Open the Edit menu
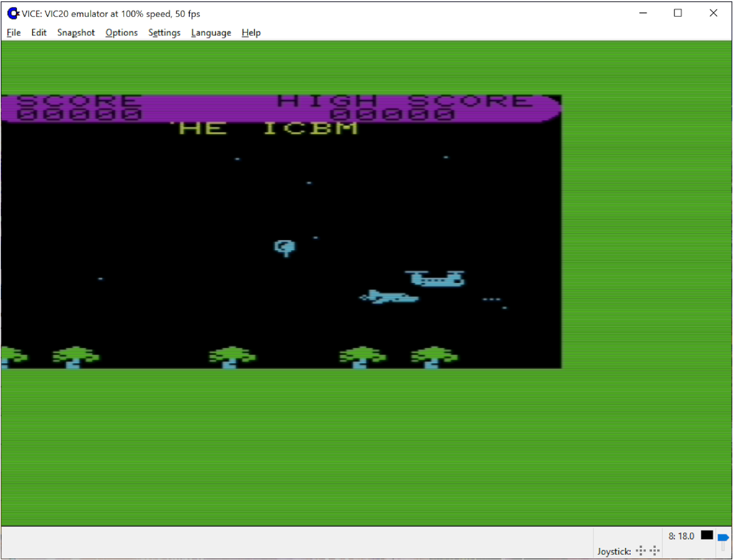This screenshot has width=733, height=560. [39, 33]
